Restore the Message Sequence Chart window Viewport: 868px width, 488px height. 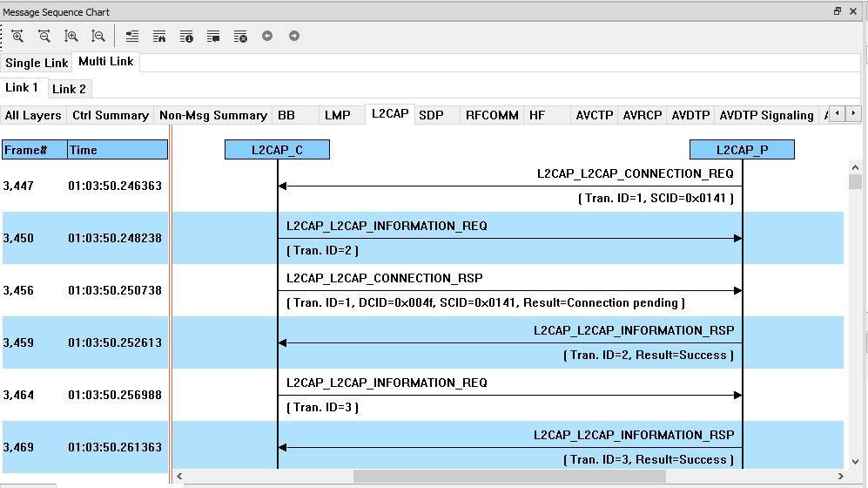838,11
